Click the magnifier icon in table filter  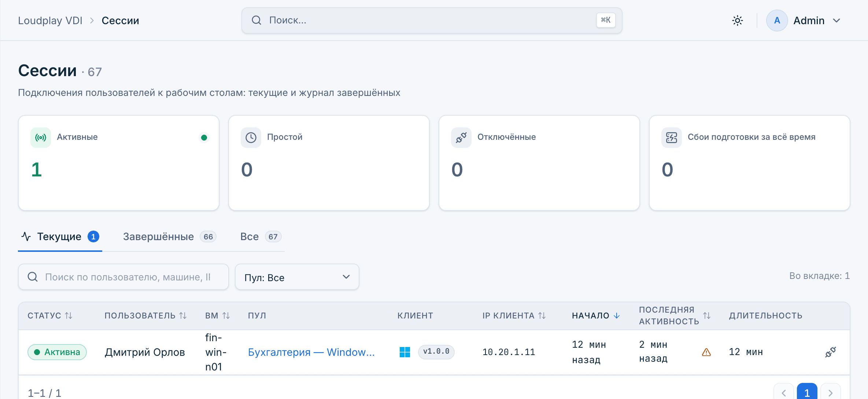33,277
